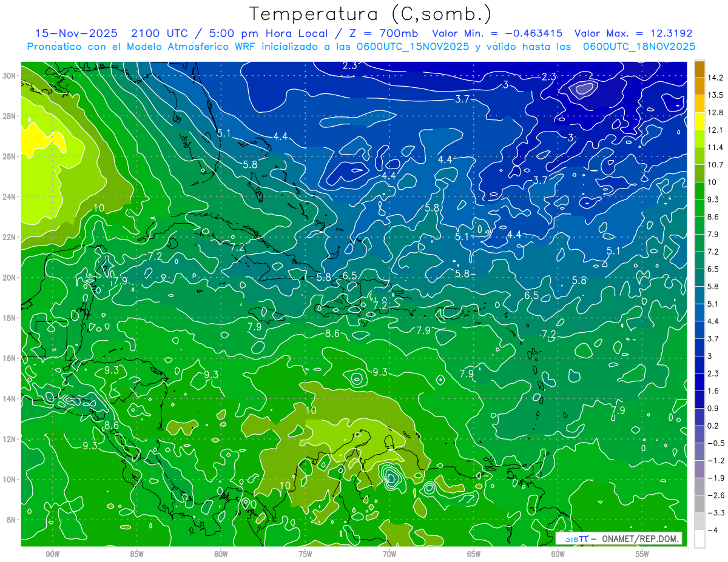728x562 pixels.
Task: Click the title "Temperatura (C,somb.)"
Action: (370, 14)
